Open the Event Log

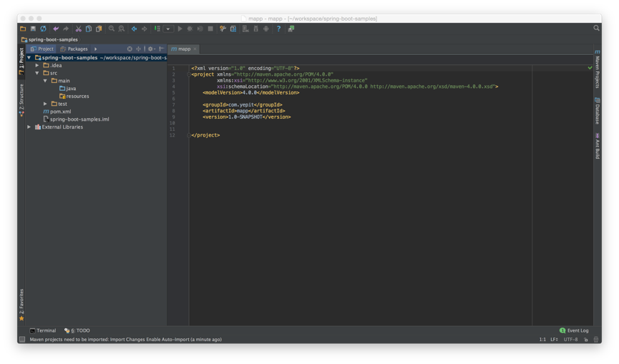point(574,330)
